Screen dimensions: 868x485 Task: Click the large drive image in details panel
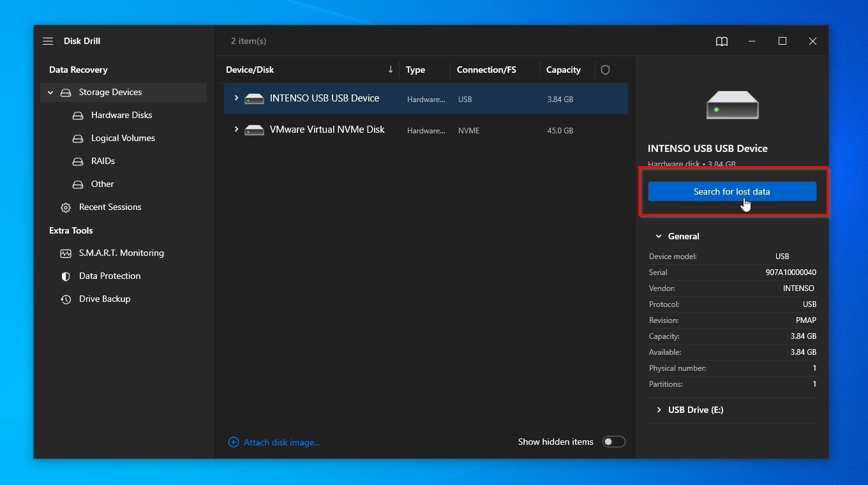(732, 105)
